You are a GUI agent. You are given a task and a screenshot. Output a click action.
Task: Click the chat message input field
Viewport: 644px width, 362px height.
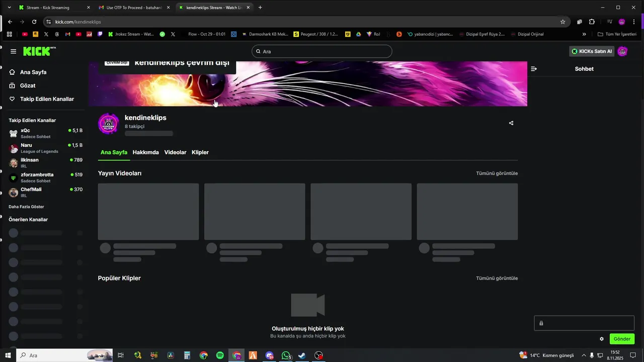pos(584,323)
